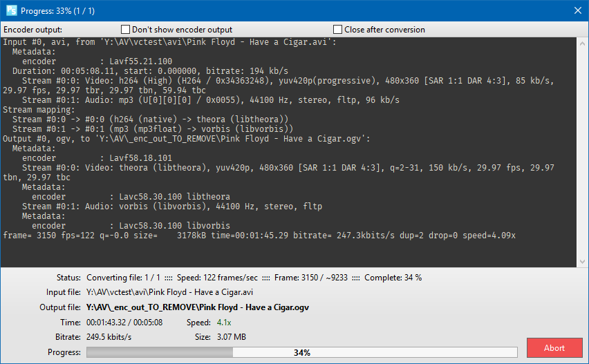Close the Progress window
Viewport: 589px width, 364px height.
(x=578, y=10)
